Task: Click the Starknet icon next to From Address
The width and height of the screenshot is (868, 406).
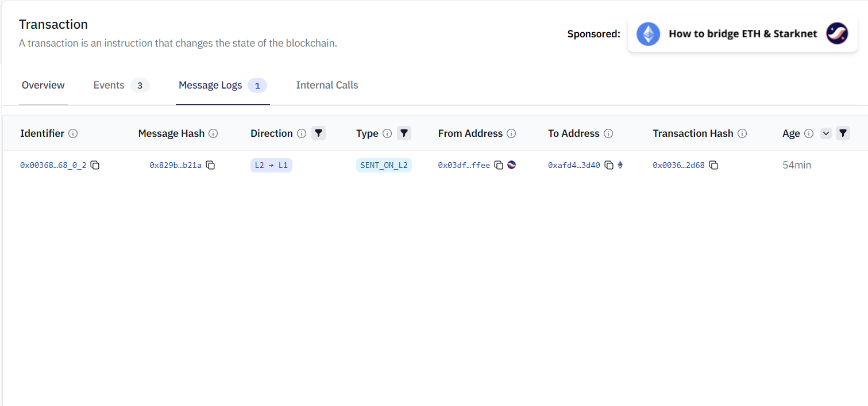Action: [x=511, y=165]
